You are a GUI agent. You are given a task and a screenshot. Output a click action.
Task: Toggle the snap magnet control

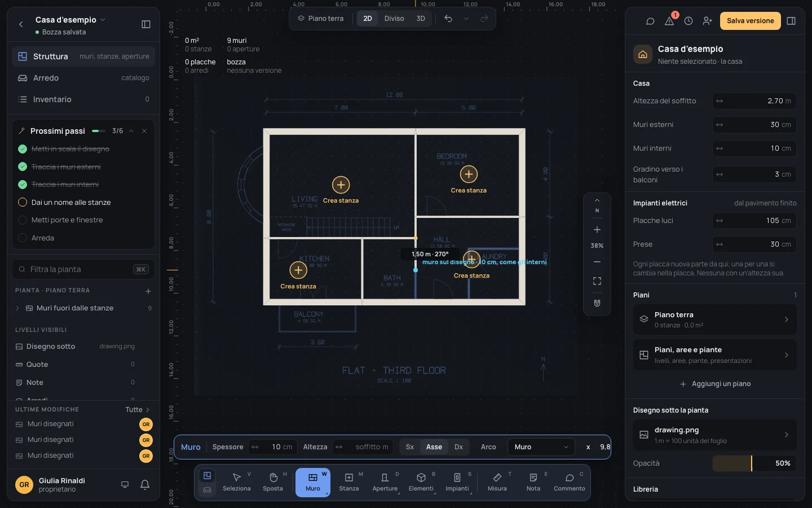pos(597,303)
